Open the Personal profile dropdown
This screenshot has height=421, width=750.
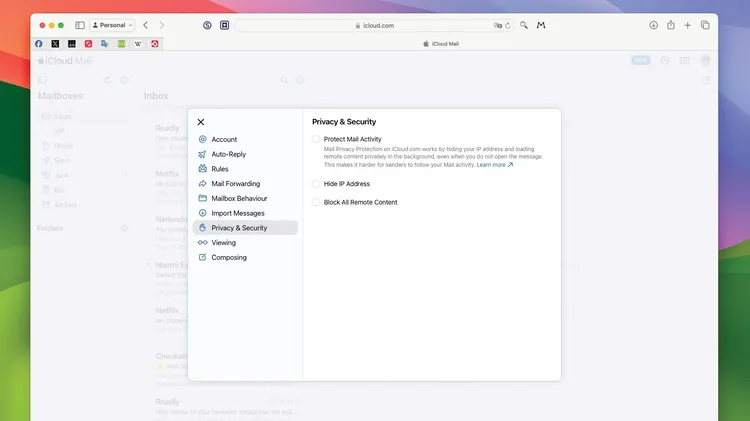(112, 25)
